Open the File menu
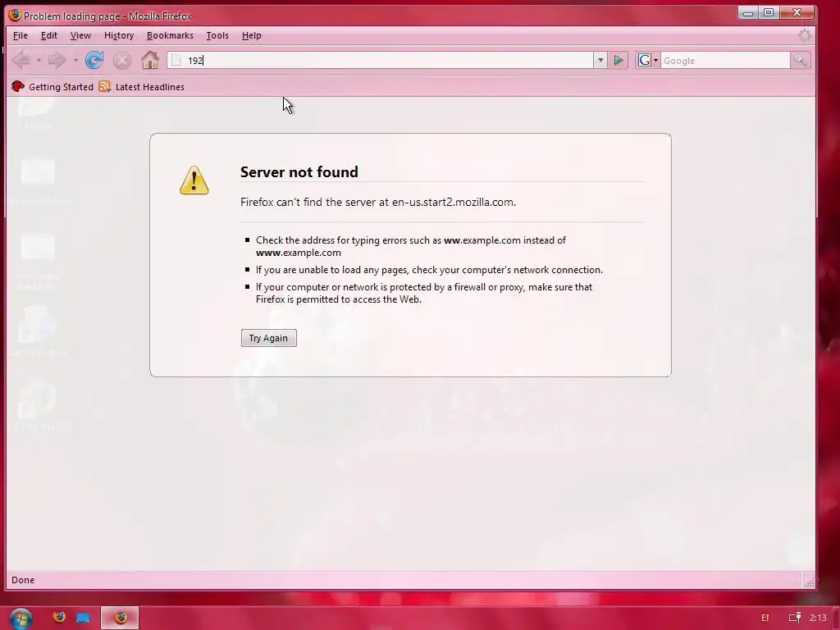 21,35
